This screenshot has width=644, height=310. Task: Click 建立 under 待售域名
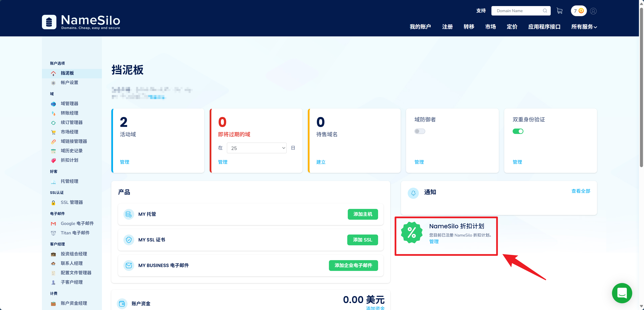coord(321,162)
